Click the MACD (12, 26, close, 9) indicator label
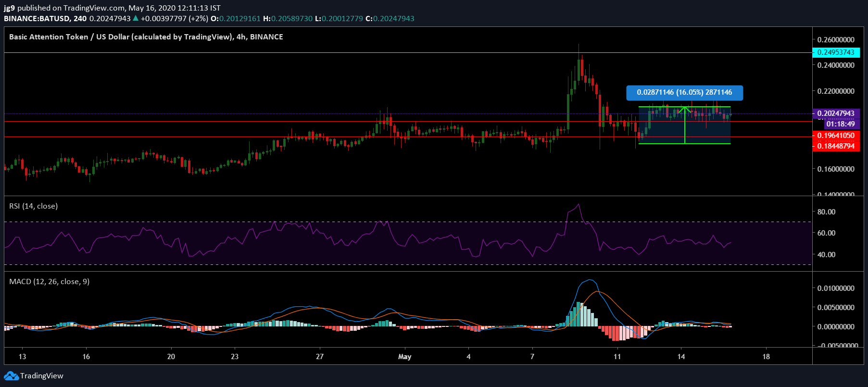 tap(50, 281)
